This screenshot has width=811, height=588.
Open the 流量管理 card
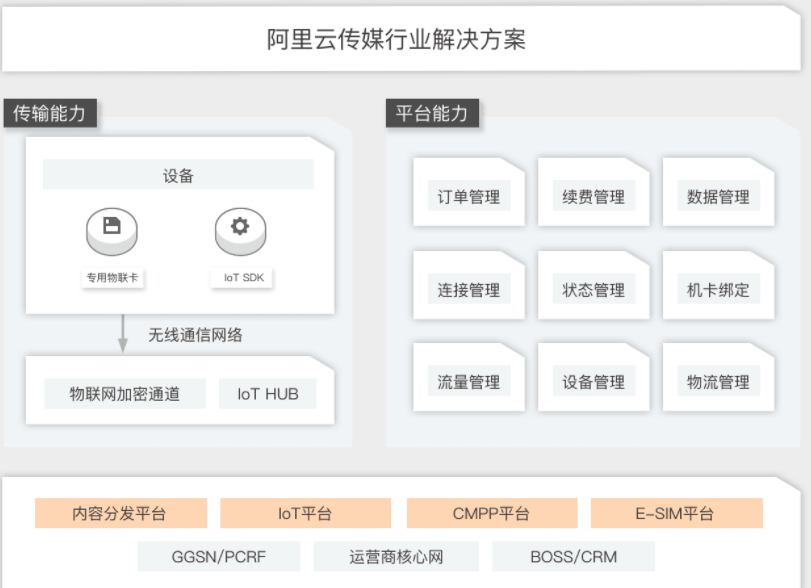click(469, 377)
